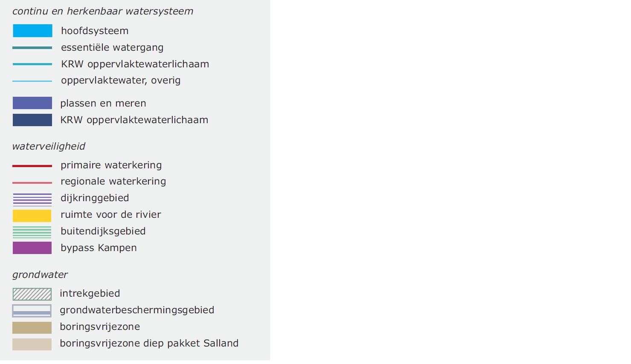Click the yellow ruimte voor de rivier swatch

click(x=32, y=216)
